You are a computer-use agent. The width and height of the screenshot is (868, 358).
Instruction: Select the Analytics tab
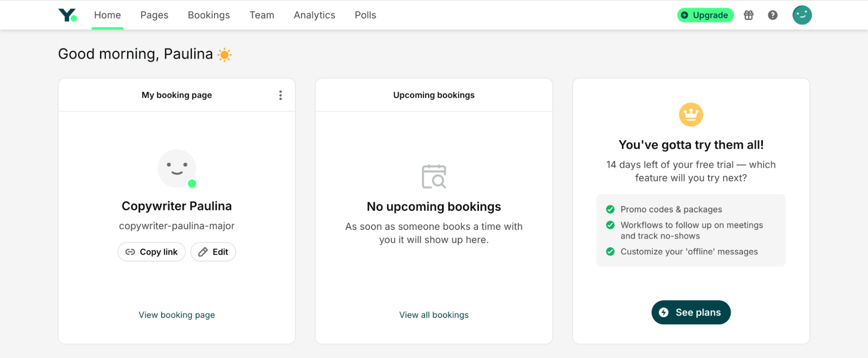pyautogui.click(x=314, y=15)
